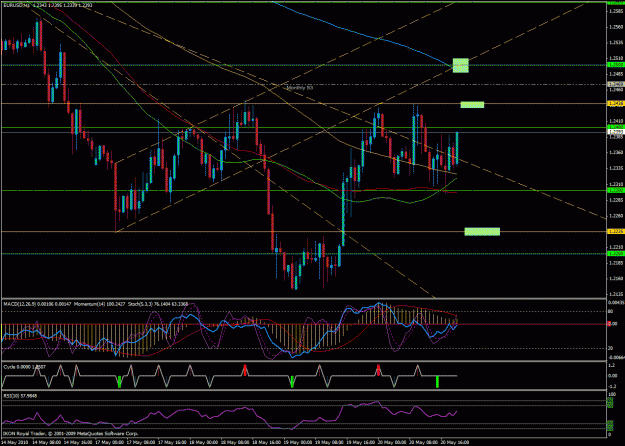Screen dimensions: 625x446
Task: Click the 17 May 00:00 time label
Action: point(109,442)
